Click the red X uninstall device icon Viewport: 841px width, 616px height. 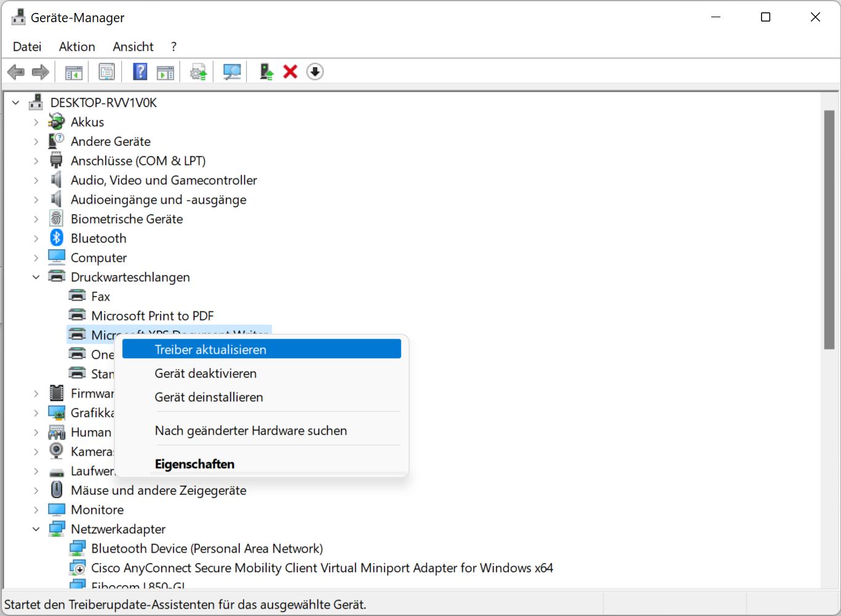click(290, 72)
